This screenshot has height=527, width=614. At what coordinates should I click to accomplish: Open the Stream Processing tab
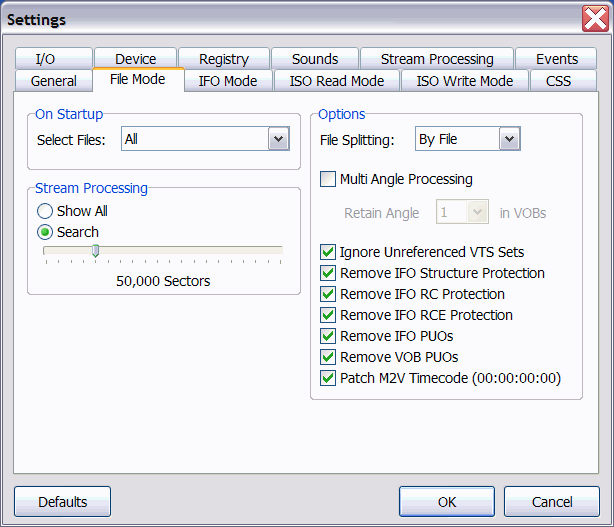(x=437, y=59)
